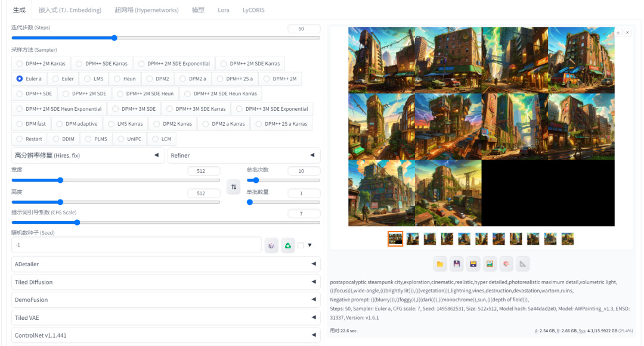This screenshot has height=346, width=644.
Task: Pick the Heun sampler
Action: point(125,79)
